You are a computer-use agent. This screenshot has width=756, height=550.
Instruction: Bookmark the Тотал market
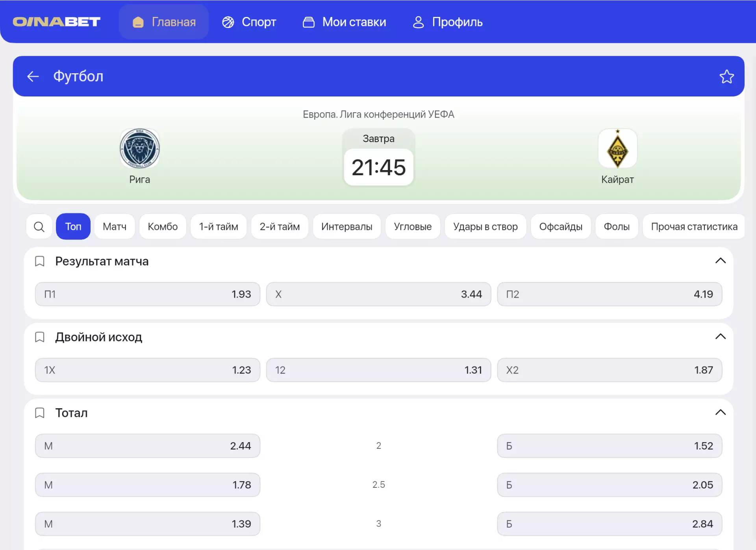pyautogui.click(x=40, y=413)
